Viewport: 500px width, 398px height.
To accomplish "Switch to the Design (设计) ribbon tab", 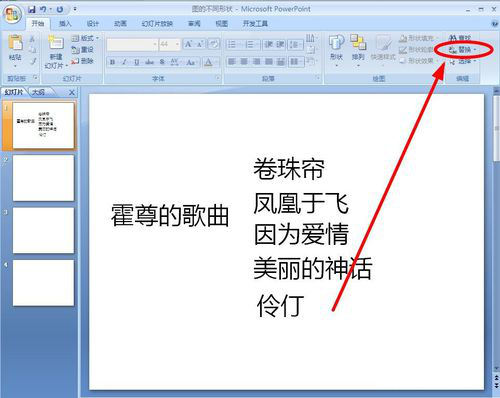I will (93, 24).
